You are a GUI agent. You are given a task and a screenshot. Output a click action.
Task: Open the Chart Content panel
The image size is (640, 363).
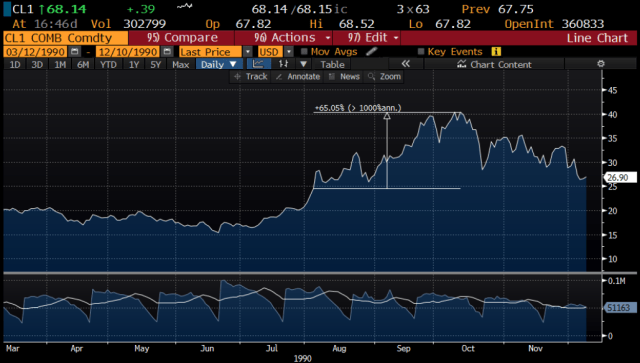pos(494,64)
